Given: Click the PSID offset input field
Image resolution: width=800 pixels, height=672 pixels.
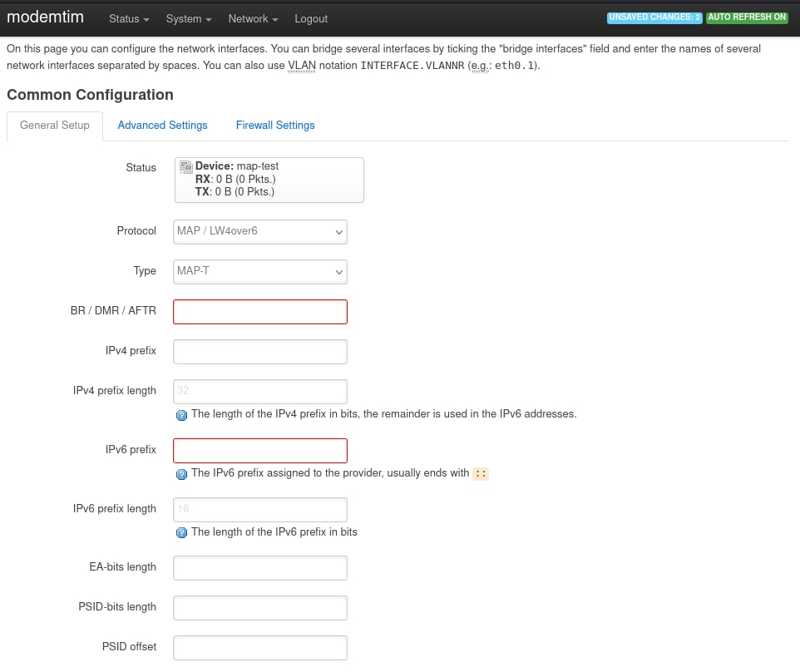Looking at the screenshot, I should pos(260,648).
